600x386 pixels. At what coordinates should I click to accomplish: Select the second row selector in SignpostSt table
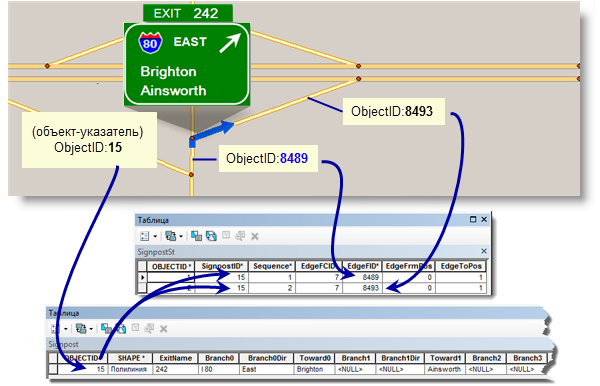pyautogui.click(x=142, y=288)
